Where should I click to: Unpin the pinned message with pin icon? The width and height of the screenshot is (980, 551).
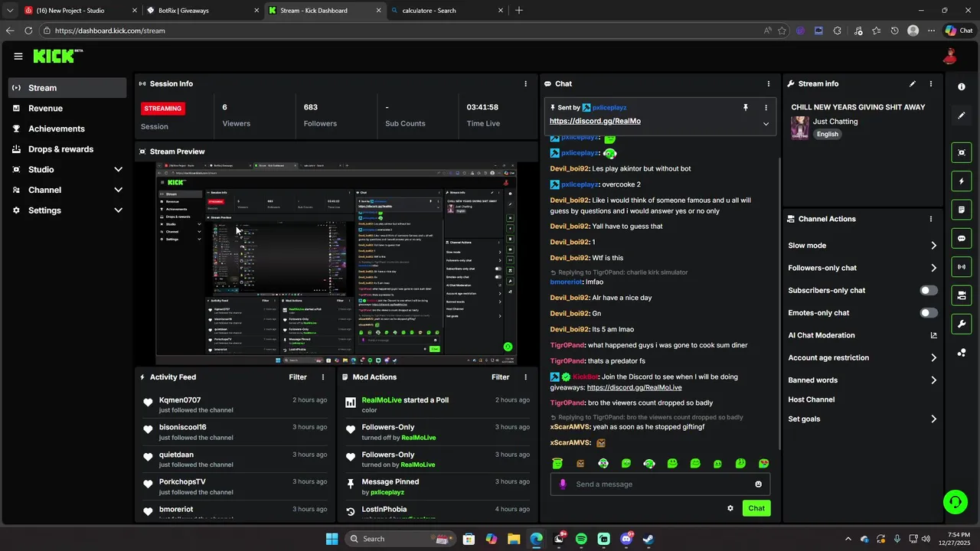pos(746,108)
